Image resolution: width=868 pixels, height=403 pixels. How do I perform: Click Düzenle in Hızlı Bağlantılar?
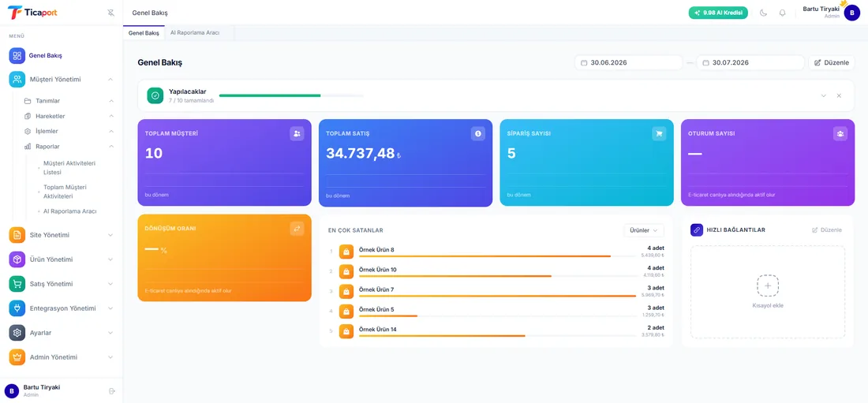(x=827, y=229)
